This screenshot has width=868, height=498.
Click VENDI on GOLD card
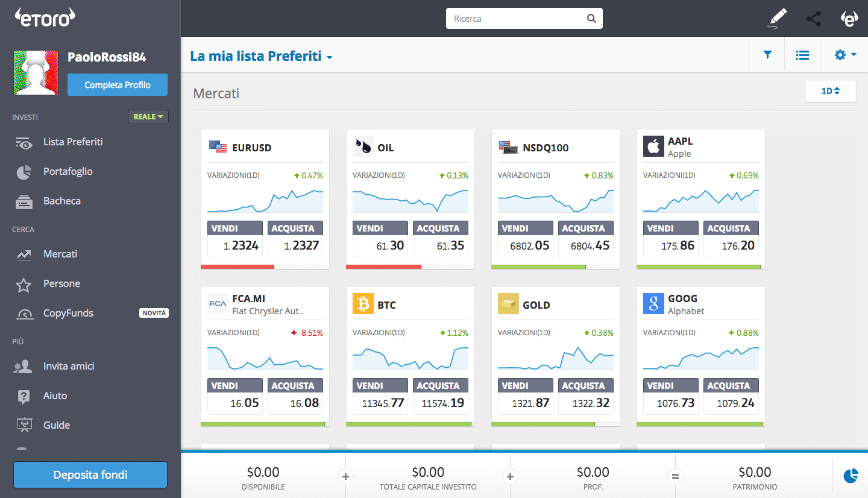tap(526, 396)
